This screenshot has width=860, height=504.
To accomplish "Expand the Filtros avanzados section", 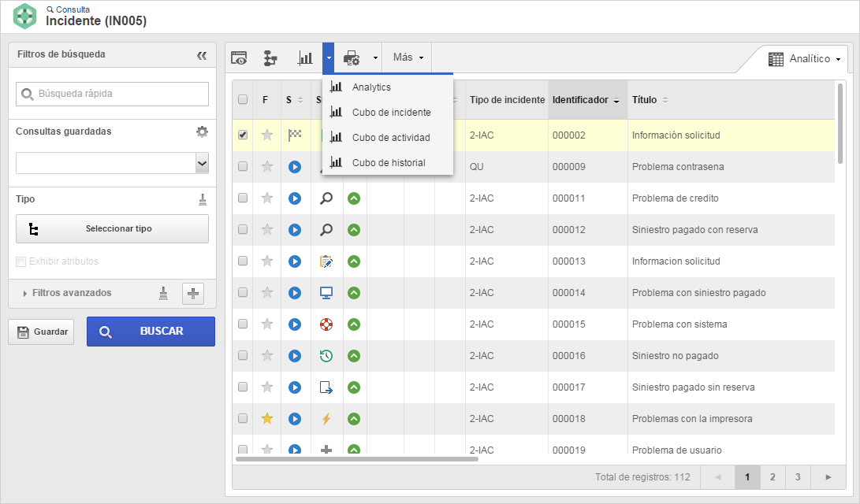I will coord(67,293).
